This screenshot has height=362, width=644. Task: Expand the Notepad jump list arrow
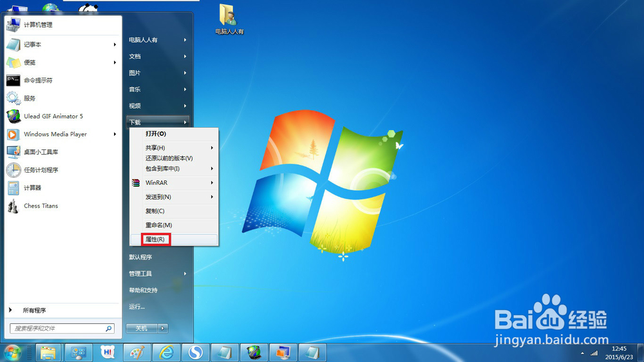coord(115,44)
